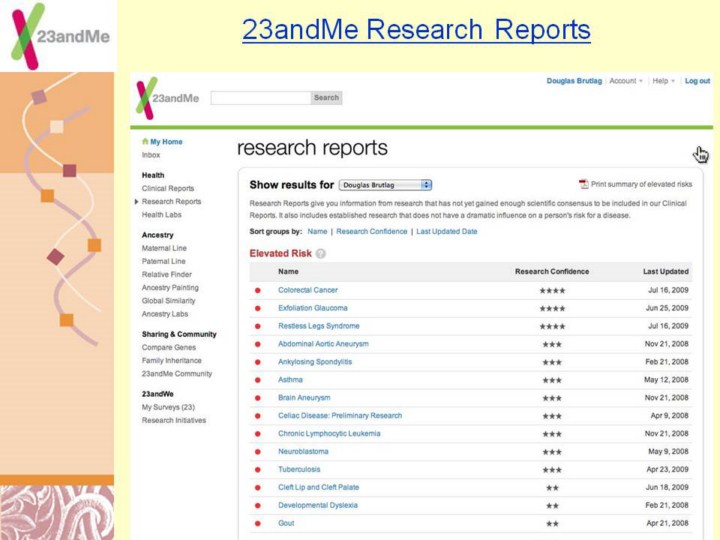Click the four-star rating for Exfoliation Glaucoma

[552, 308]
